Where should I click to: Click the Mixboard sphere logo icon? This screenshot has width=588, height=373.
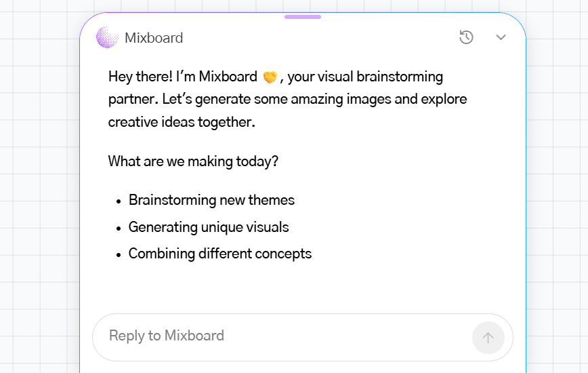[107, 37]
